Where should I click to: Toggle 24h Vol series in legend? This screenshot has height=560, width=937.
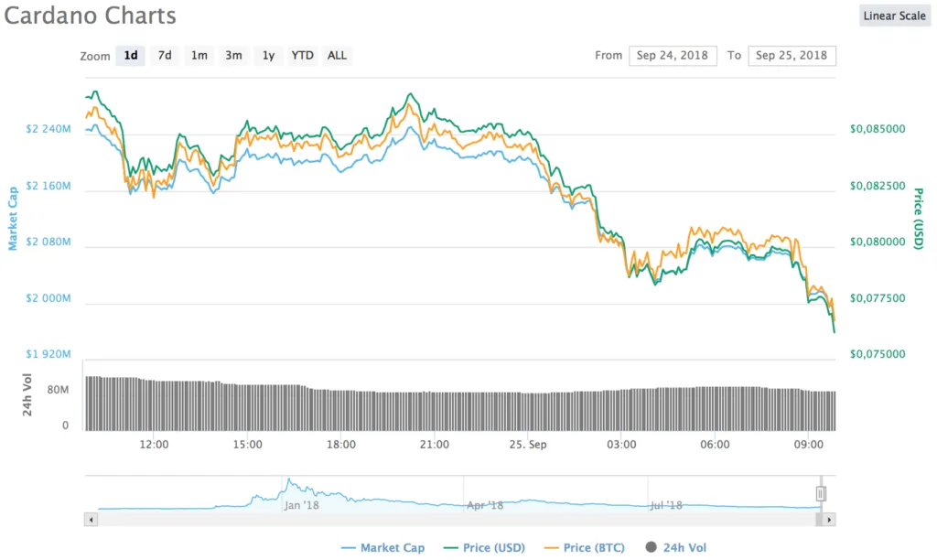676,547
